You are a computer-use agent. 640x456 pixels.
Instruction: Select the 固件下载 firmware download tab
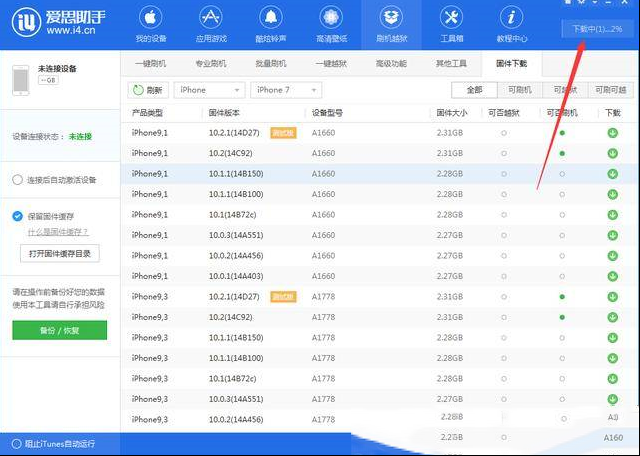tap(511, 64)
